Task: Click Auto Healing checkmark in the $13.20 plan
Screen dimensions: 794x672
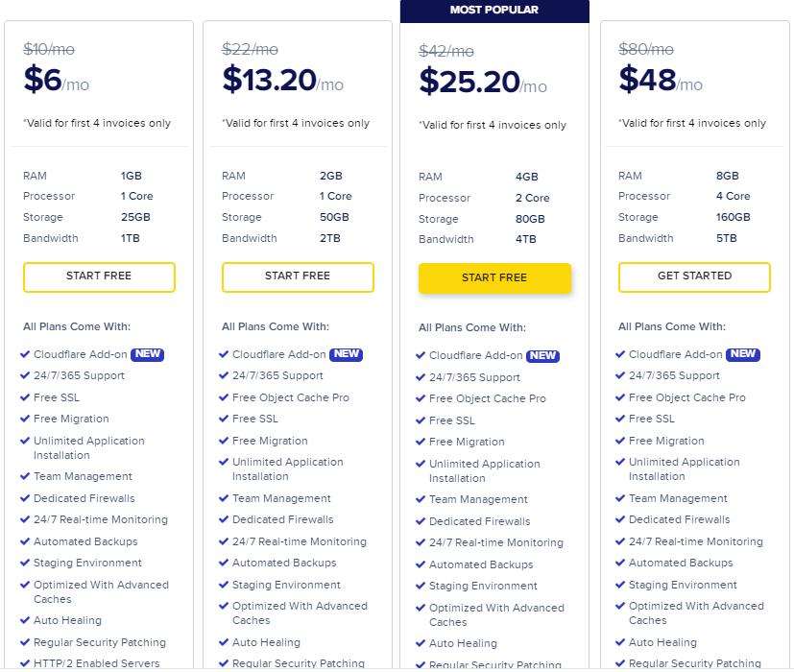Action: click(x=225, y=642)
